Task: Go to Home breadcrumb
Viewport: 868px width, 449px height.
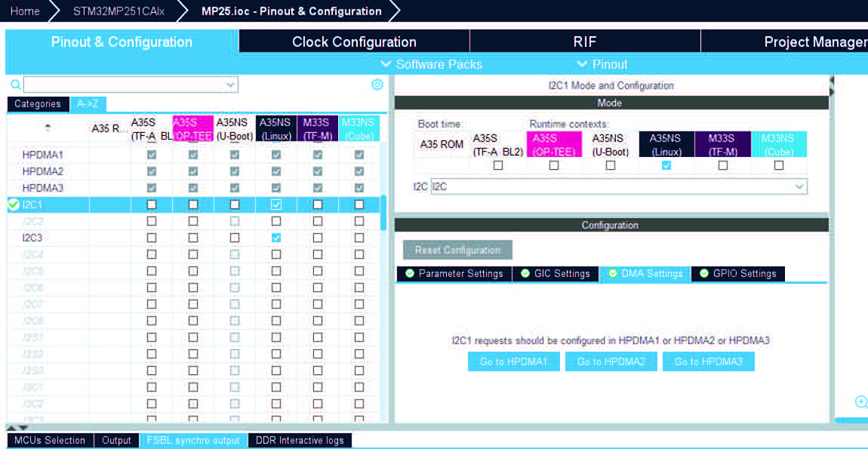Action: point(25,11)
